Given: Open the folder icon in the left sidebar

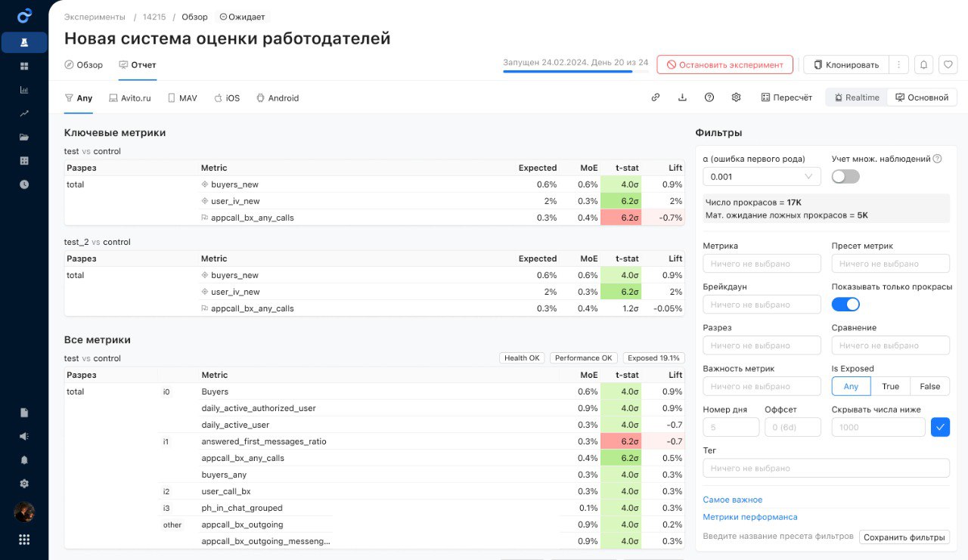Looking at the screenshot, I should [24, 137].
